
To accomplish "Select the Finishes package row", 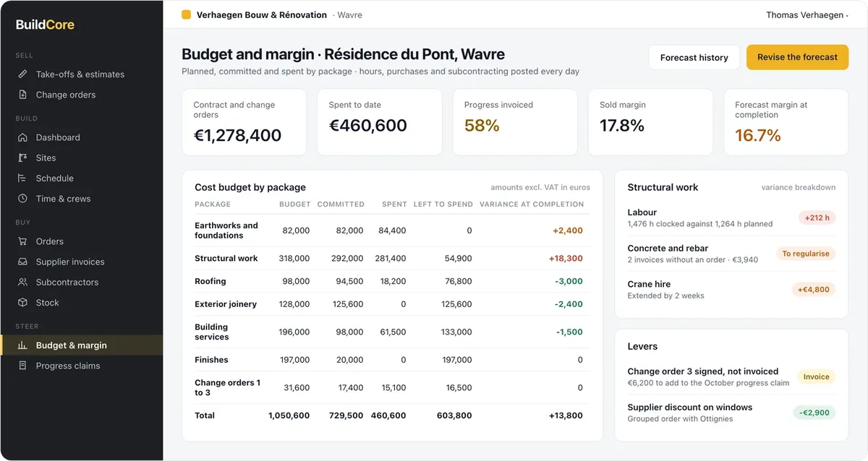I will click(392, 360).
